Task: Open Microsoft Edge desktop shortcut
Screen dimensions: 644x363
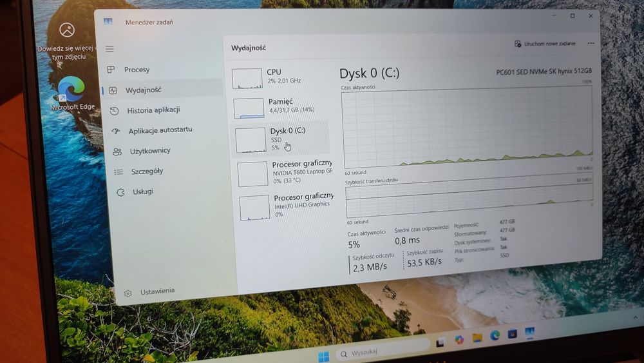Action: pyautogui.click(x=72, y=93)
